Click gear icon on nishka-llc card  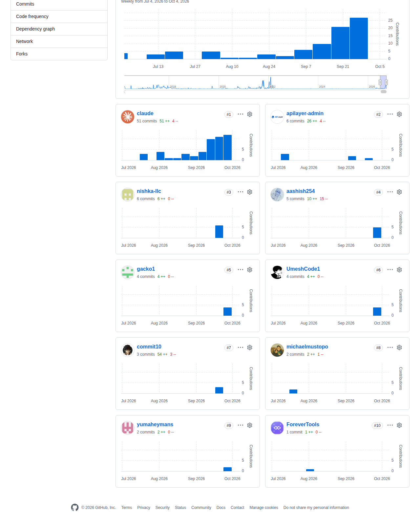point(250,192)
